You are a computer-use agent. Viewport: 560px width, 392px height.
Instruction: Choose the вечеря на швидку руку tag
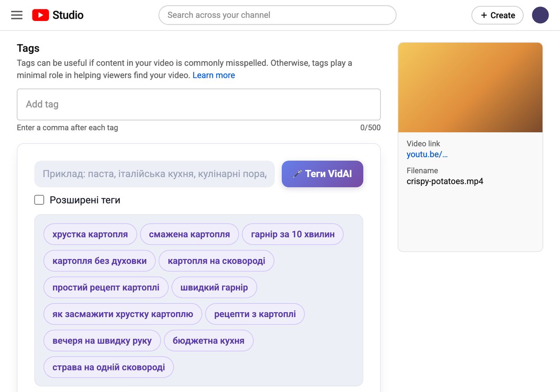tap(102, 341)
